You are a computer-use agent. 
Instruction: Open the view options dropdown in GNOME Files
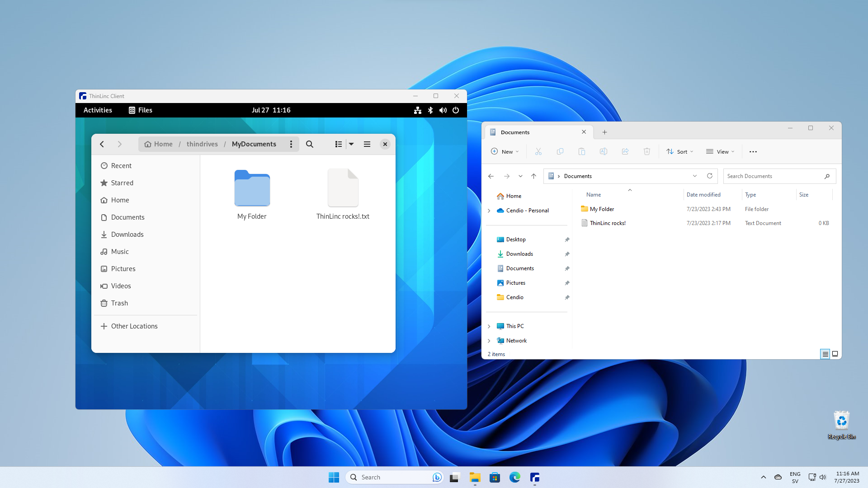[351, 144]
